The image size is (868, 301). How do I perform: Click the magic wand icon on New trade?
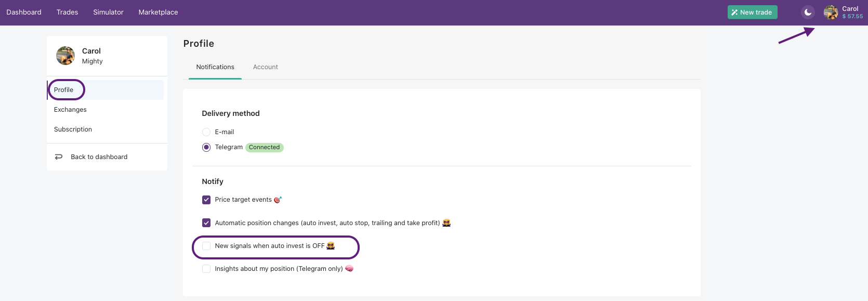(734, 12)
